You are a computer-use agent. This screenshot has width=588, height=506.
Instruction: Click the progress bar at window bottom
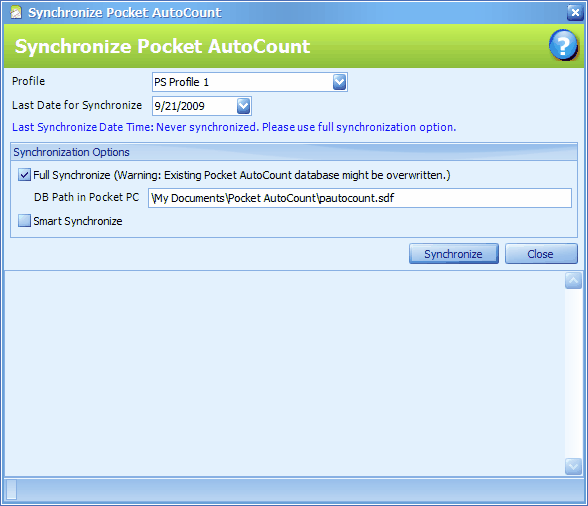pyautogui.click(x=294, y=489)
